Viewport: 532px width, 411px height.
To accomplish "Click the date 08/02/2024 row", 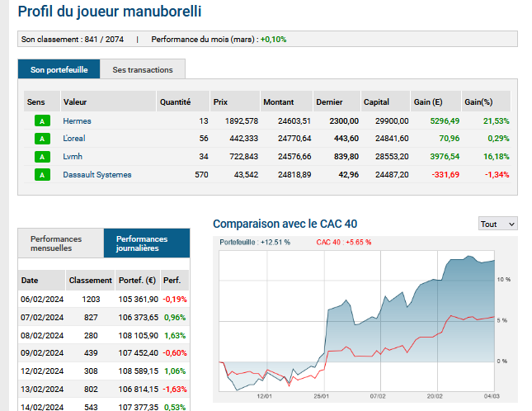I will click(104, 335).
